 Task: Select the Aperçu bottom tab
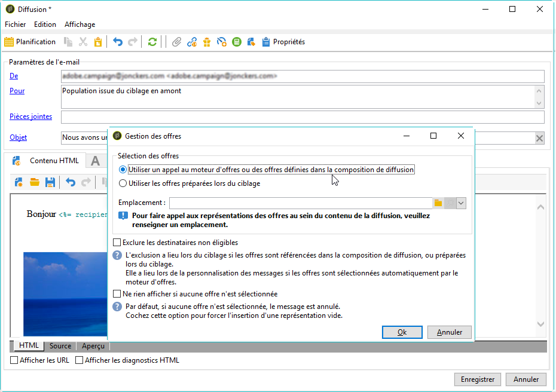point(93,346)
